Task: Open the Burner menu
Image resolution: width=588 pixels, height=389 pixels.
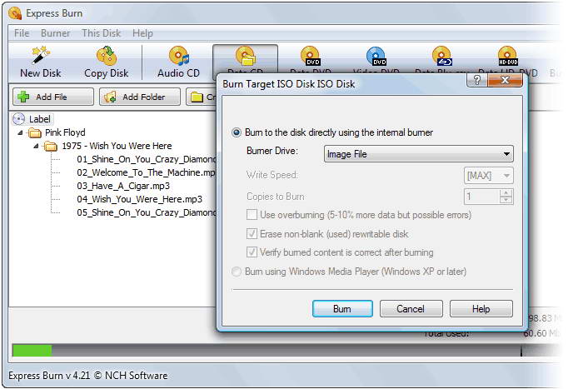Action: 56,33
